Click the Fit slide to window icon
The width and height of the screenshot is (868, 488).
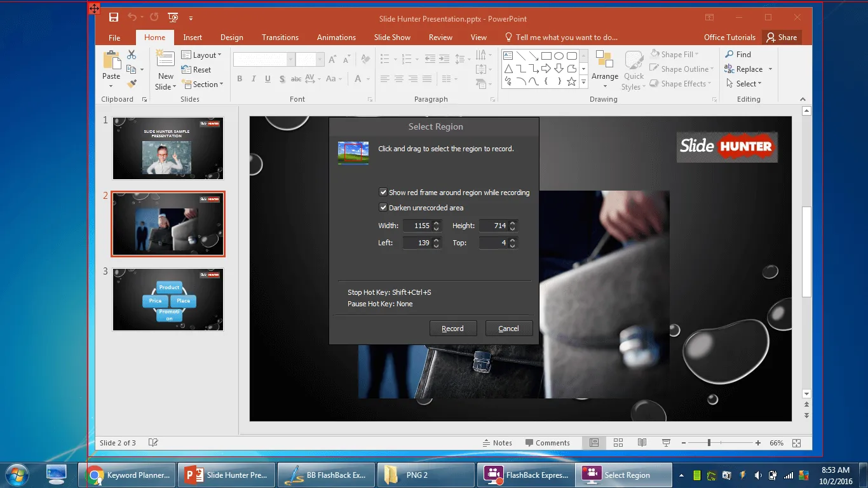point(796,443)
